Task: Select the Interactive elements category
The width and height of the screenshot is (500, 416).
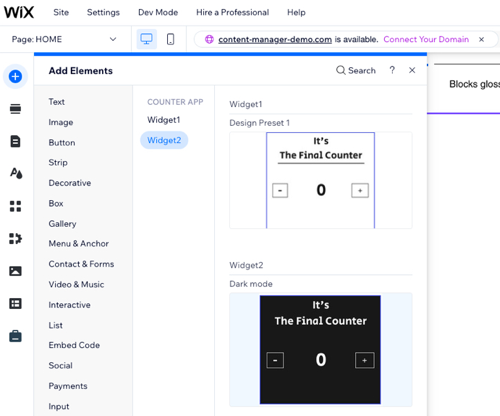Action: pos(69,305)
